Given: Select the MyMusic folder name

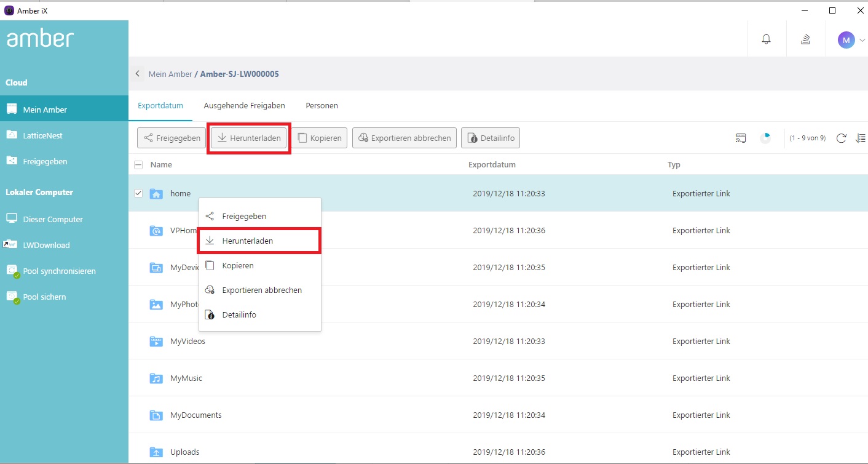Looking at the screenshot, I should pos(186,378).
